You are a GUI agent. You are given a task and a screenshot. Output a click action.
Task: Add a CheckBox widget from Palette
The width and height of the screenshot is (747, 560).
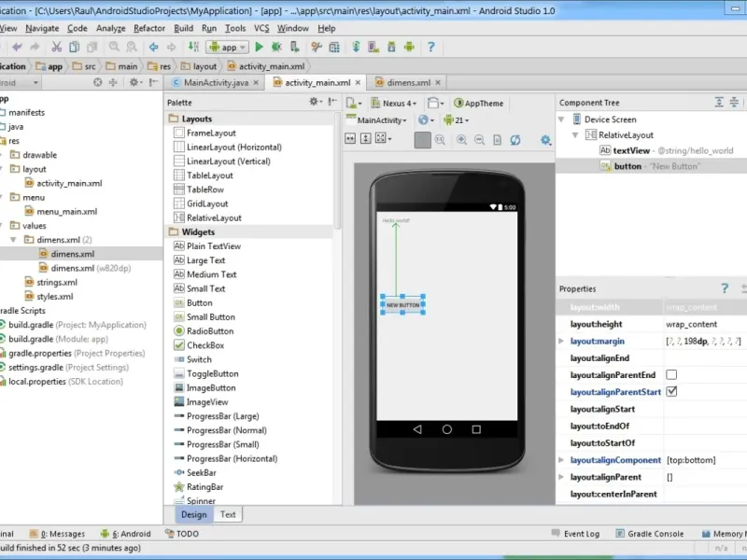[204, 345]
